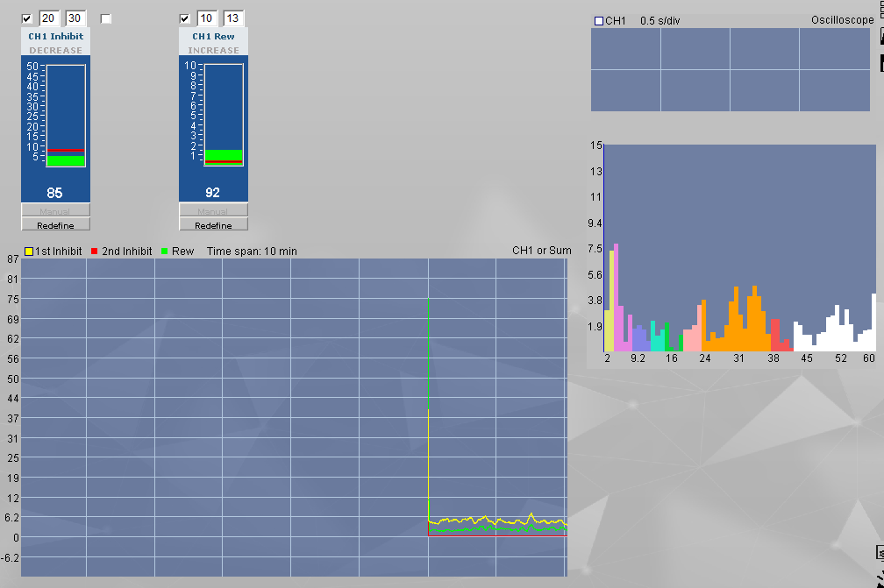
Task: Click the green Rew legend swatch
Action: coord(164,251)
